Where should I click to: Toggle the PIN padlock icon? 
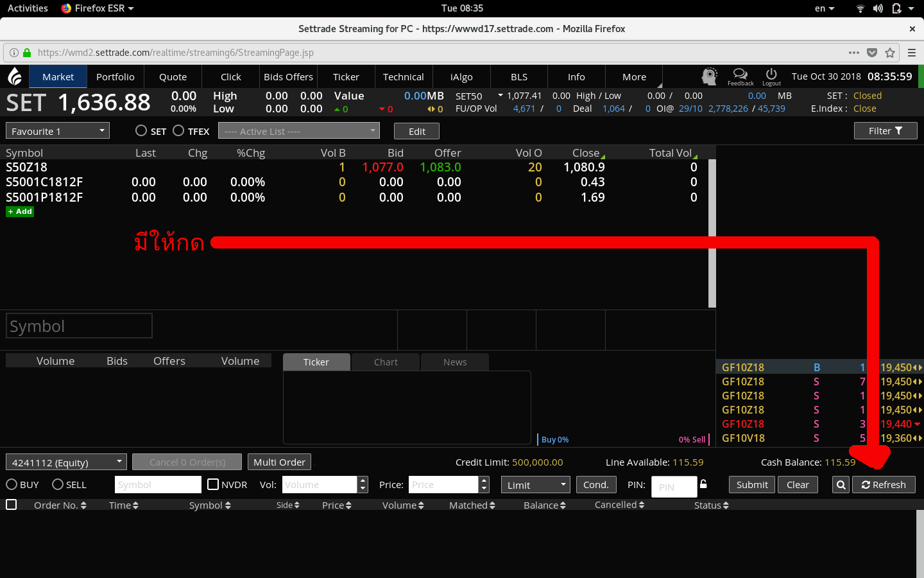point(704,484)
